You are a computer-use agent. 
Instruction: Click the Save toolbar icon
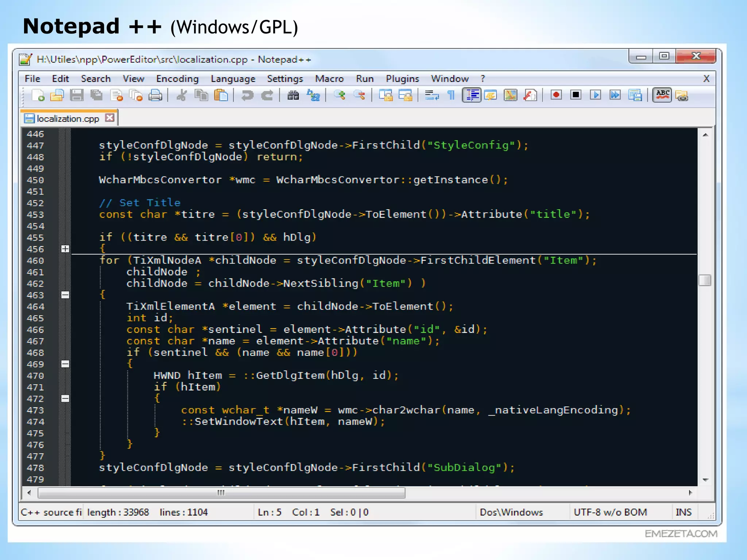pos(77,96)
